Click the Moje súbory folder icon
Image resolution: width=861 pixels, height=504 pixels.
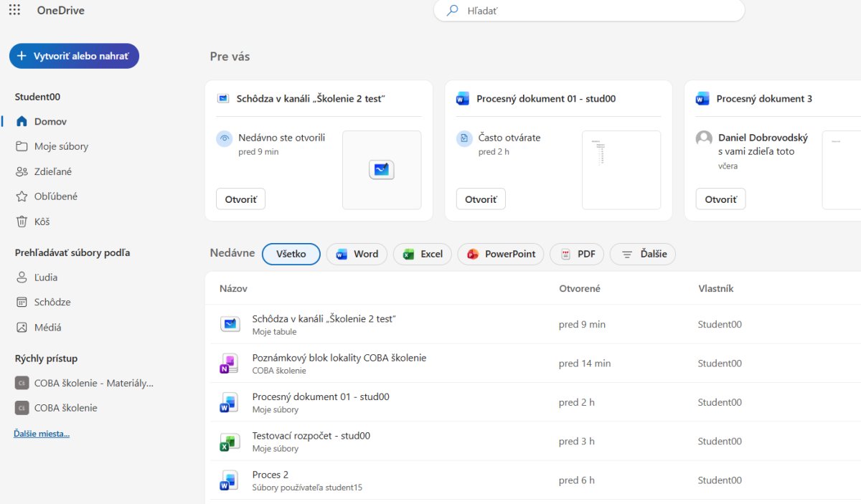click(x=22, y=146)
